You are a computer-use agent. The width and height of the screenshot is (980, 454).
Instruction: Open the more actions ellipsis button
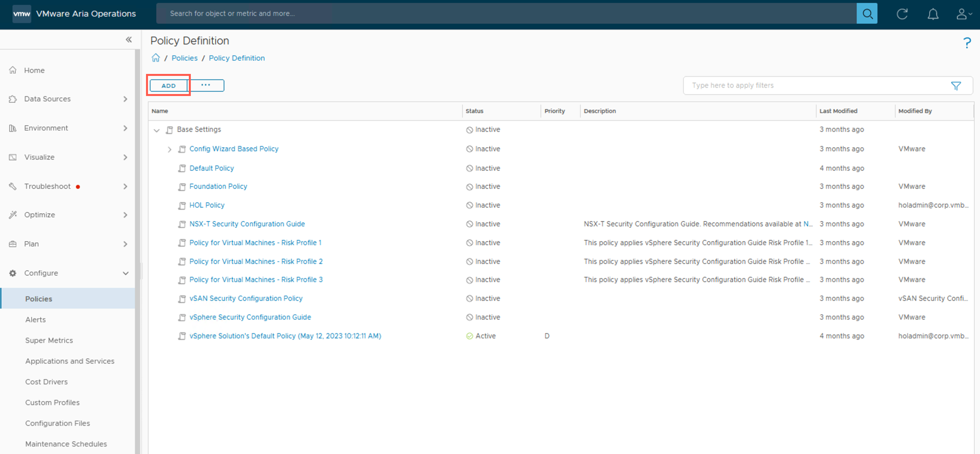tap(206, 86)
